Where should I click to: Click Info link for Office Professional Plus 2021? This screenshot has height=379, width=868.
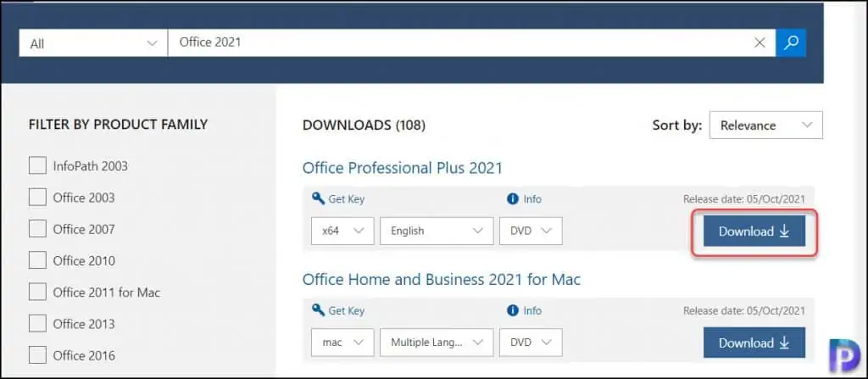pyautogui.click(x=532, y=199)
